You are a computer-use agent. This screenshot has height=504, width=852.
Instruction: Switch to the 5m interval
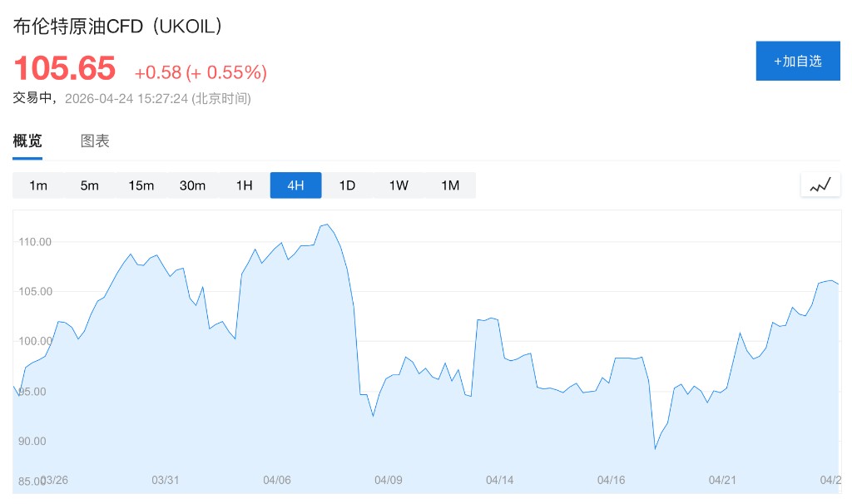[90, 185]
